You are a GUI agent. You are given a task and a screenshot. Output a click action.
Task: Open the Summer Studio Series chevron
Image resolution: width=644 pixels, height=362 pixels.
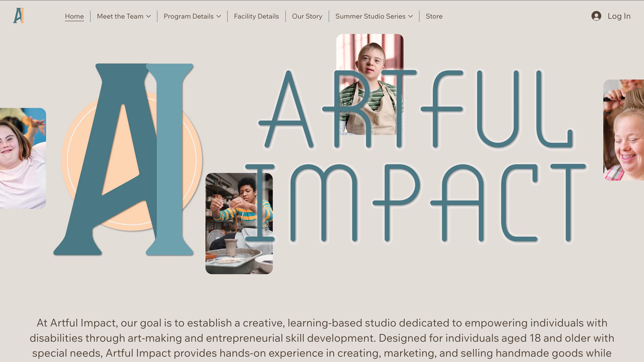411,16
